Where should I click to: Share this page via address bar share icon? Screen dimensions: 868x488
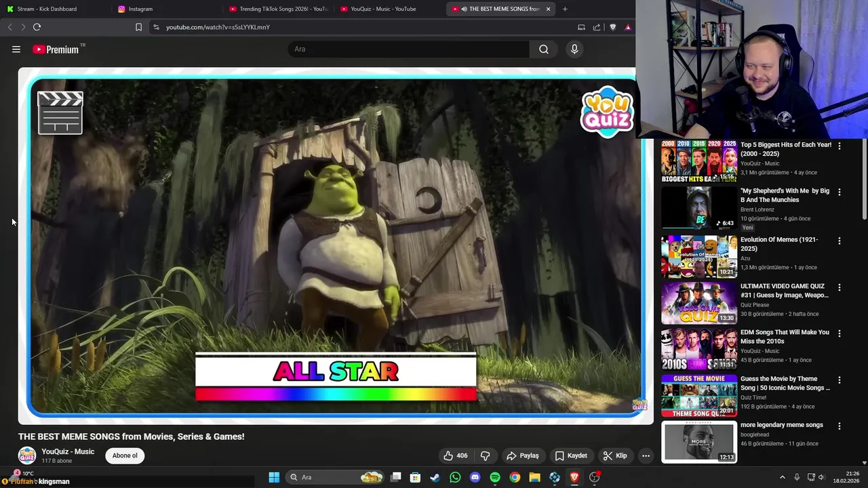[x=597, y=27]
